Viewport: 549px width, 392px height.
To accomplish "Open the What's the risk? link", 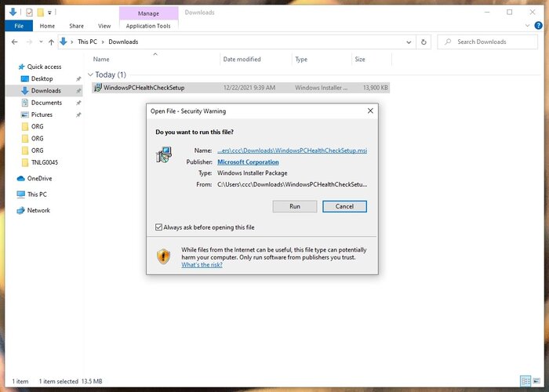I will pyautogui.click(x=202, y=265).
